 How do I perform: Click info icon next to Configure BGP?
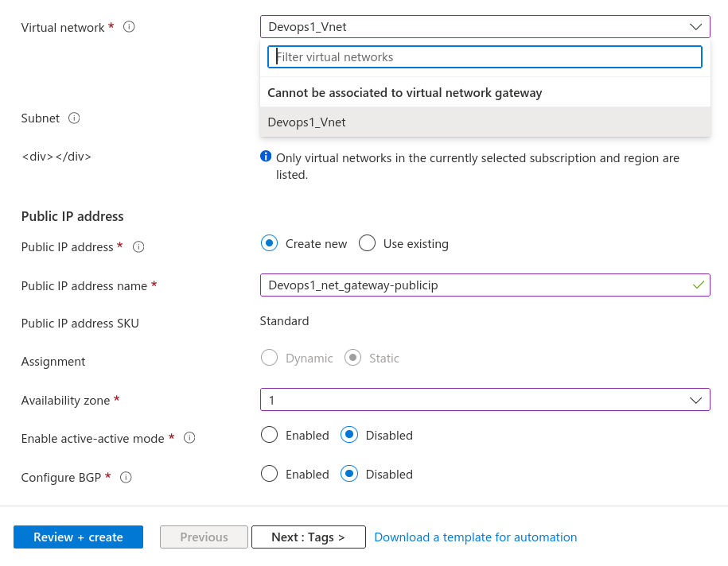pos(126,478)
